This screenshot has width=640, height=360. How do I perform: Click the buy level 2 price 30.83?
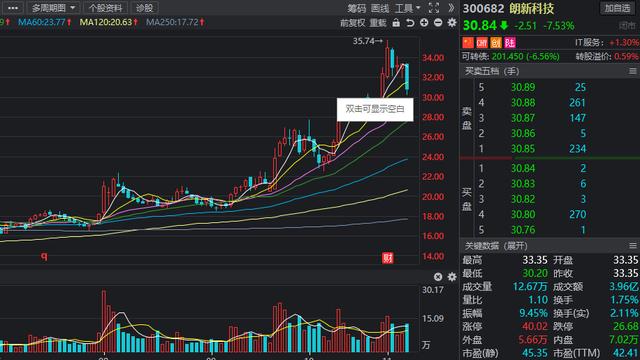point(523,184)
